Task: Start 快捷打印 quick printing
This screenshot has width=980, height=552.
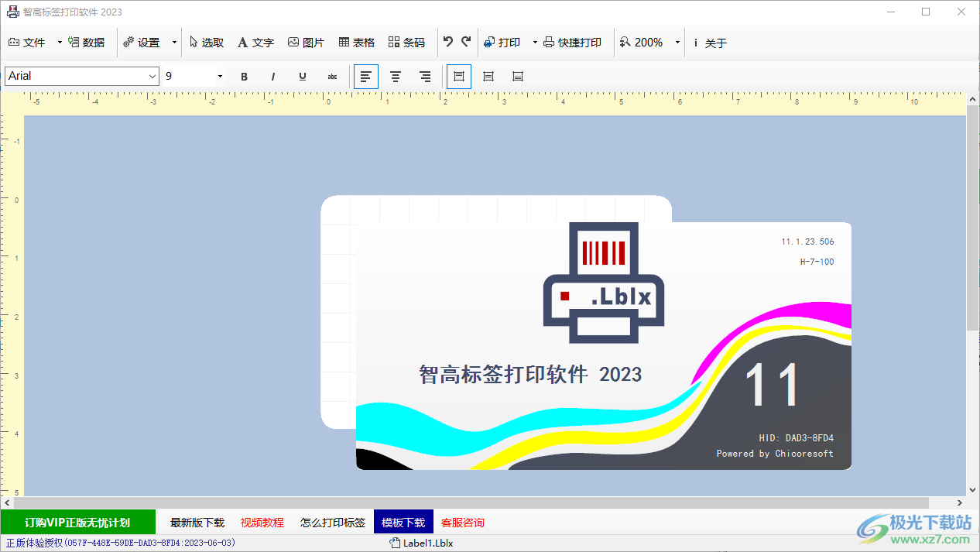Action: click(574, 43)
